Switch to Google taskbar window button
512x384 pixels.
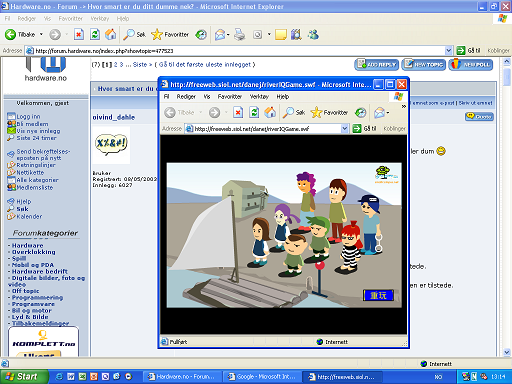point(262,377)
